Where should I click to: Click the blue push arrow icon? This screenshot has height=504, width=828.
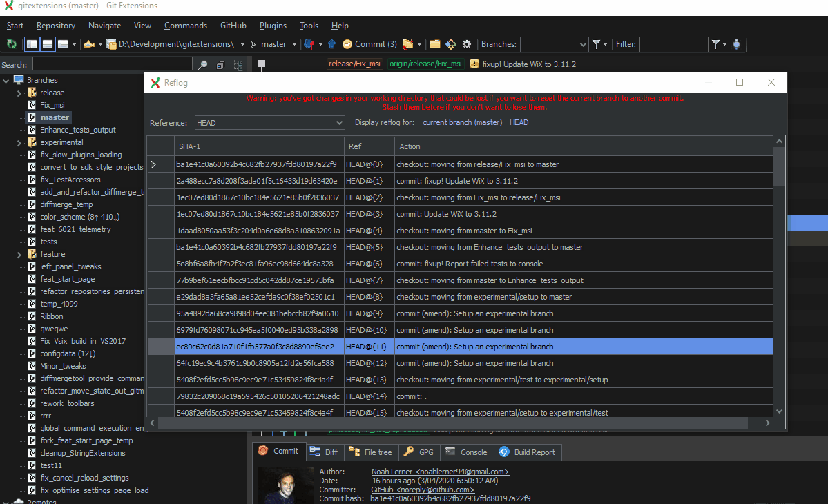331,43
